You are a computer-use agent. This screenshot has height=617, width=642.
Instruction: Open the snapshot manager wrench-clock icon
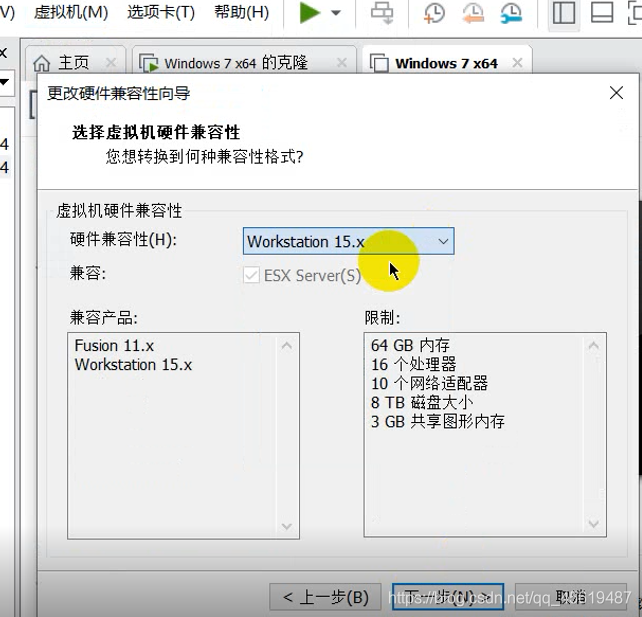click(x=511, y=13)
